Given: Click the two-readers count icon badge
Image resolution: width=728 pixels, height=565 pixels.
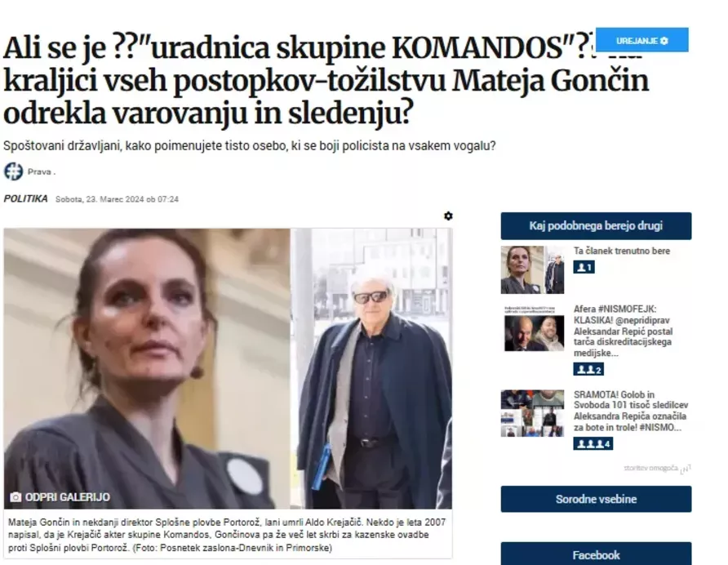Looking at the screenshot, I should pos(588,369).
